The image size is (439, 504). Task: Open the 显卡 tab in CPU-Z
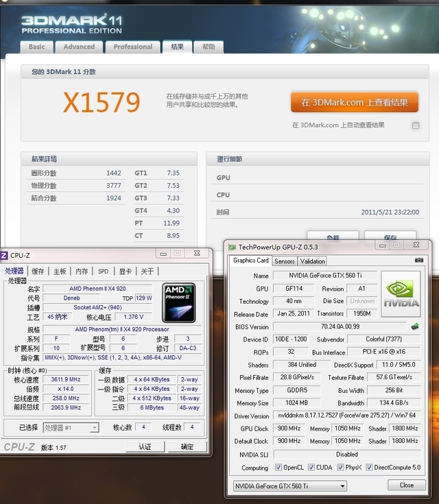coord(125,272)
